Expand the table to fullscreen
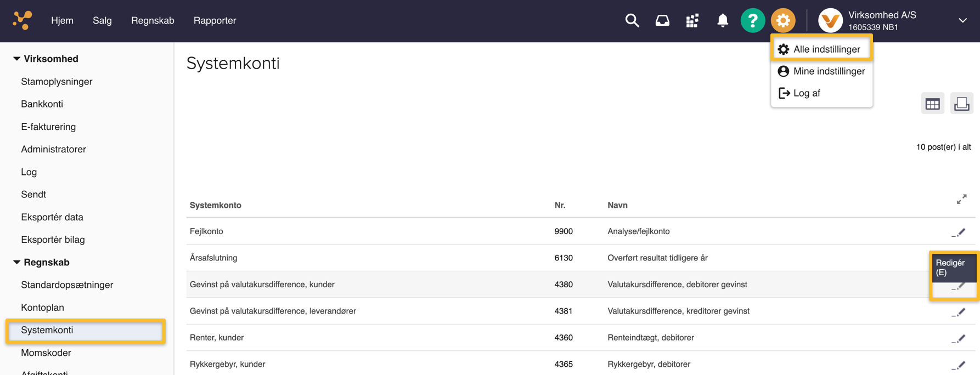The width and height of the screenshot is (980, 375). (x=961, y=200)
